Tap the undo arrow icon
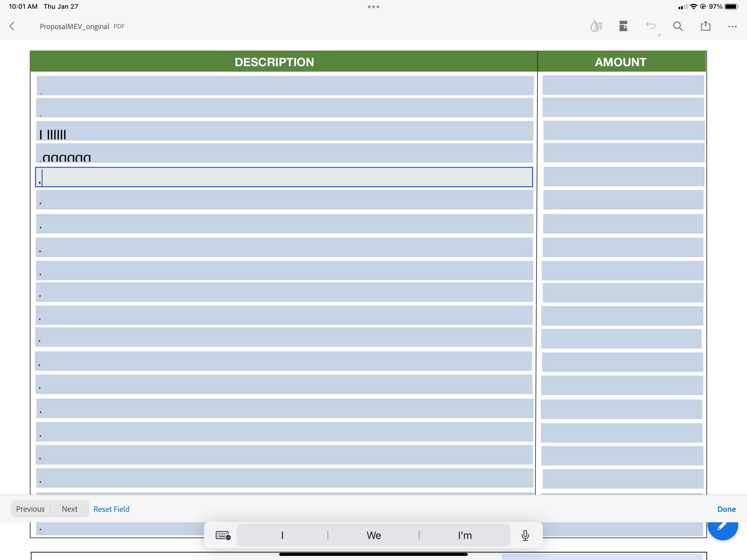 (x=650, y=26)
